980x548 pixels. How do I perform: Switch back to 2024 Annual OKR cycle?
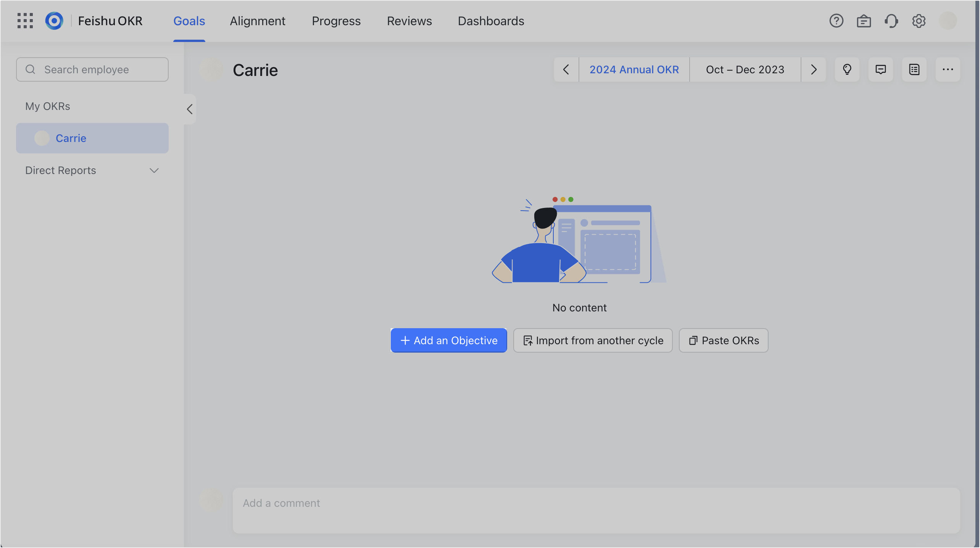[x=634, y=69]
